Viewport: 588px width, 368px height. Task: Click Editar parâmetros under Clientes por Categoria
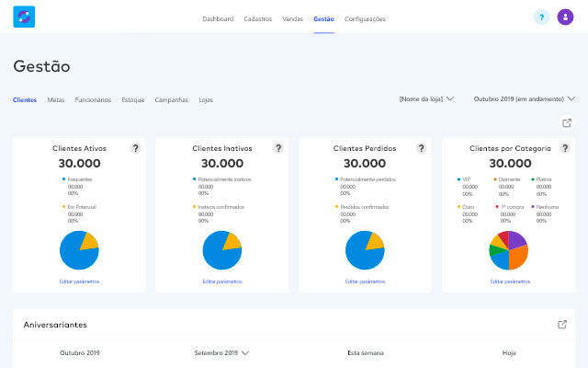click(509, 281)
